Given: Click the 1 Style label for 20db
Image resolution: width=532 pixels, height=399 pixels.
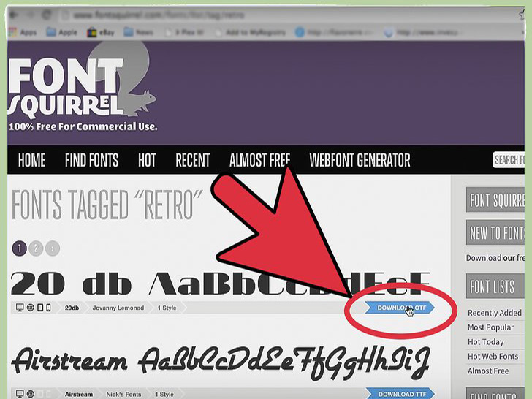Looking at the screenshot, I should coord(167,308).
